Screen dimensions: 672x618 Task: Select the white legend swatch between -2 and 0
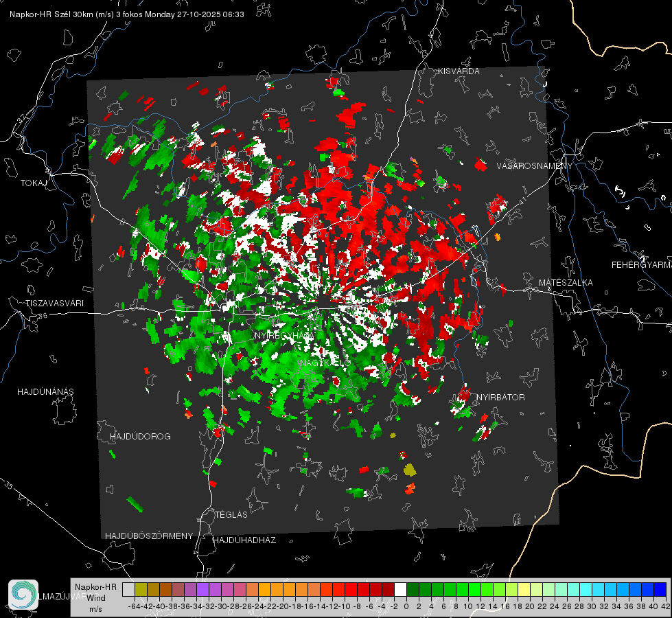[x=400, y=590]
